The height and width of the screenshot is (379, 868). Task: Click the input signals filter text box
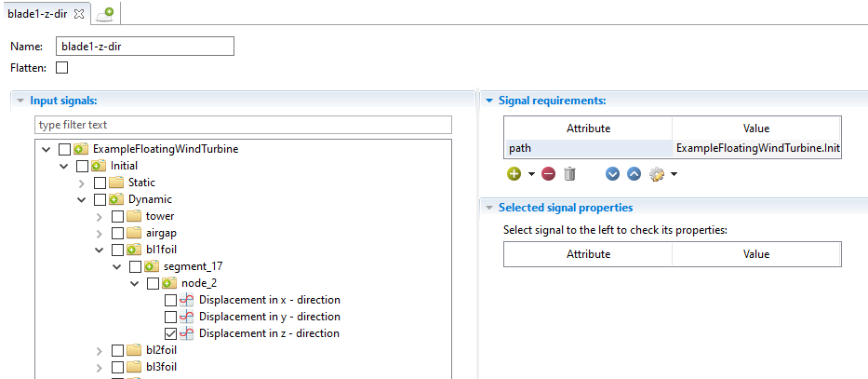[x=242, y=125]
